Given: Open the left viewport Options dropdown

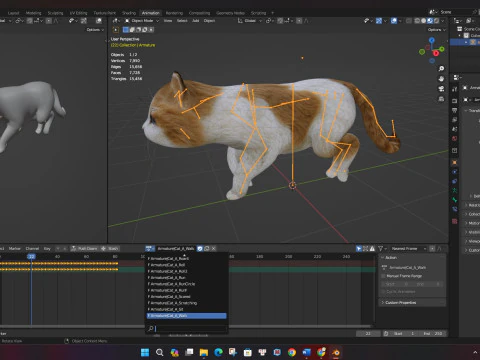Looking at the screenshot, I should click(x=95, y=30).
